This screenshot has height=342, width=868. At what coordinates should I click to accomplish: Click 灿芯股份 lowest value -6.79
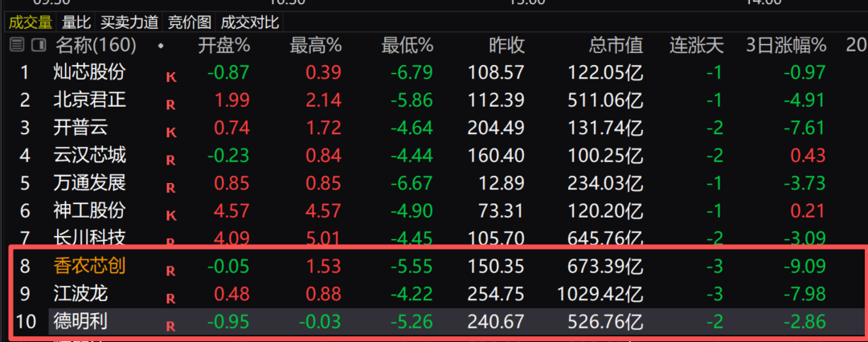(x=411, y=72)
